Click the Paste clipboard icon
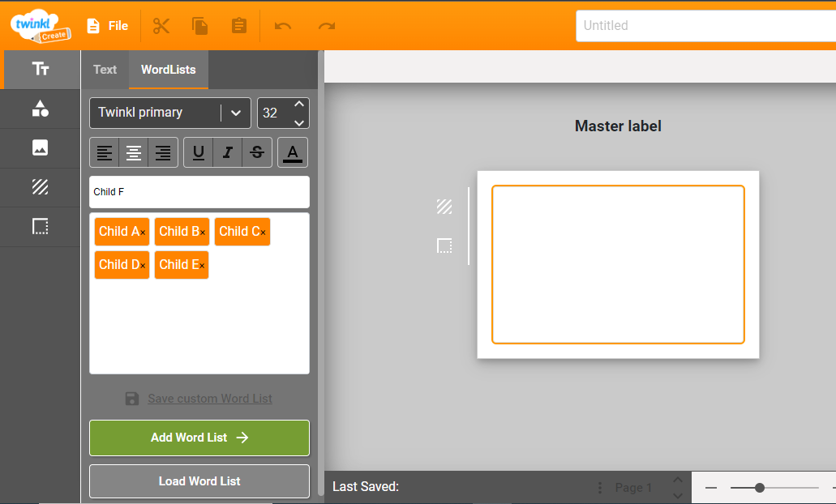This screenshot has width=836, height=504. tap(239, 26)
